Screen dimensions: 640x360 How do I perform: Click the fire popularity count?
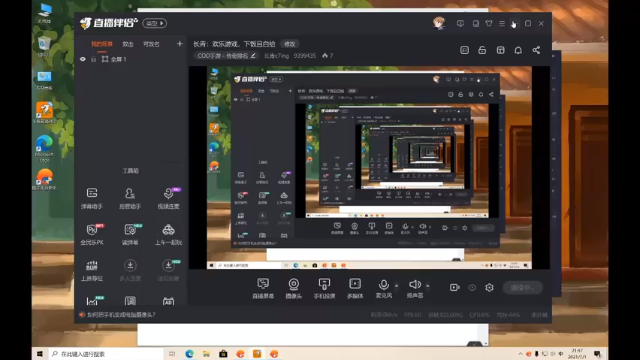(328, 56)
